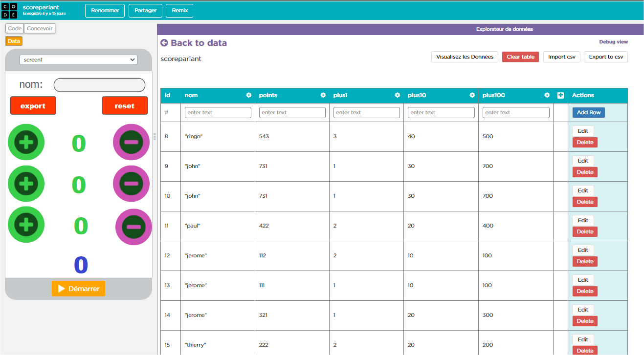
Task: Edit the row with id 14
Action: pos(583,310)
